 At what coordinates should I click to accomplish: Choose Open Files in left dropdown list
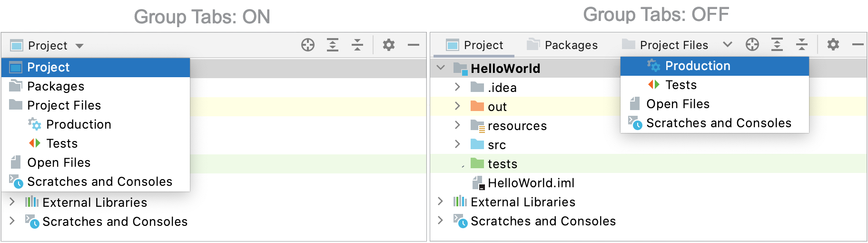click(96, 162)
